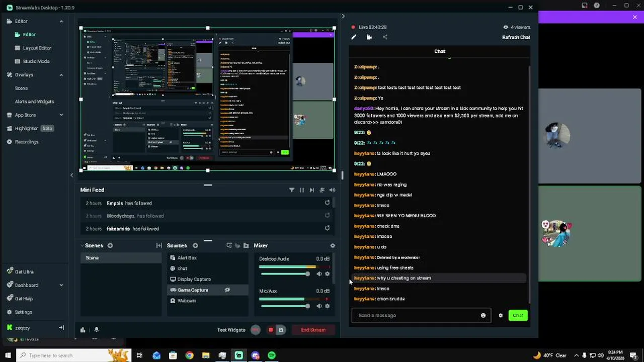This screenshot has height=362, width=644.
Task: Open the emoji picker in chat box
Action: tap(484, 315)
